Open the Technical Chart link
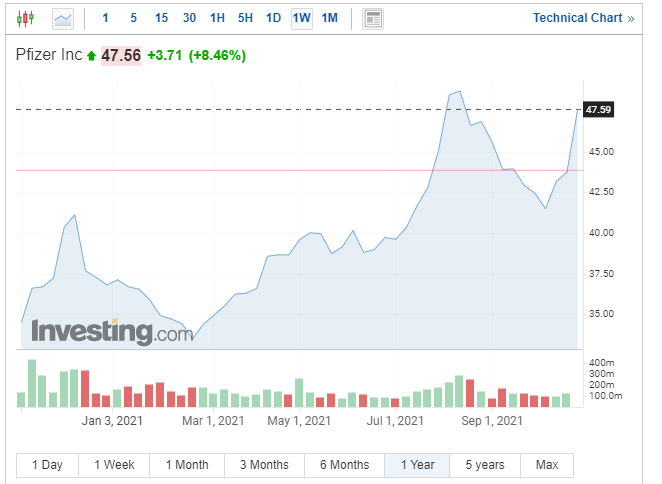Image resolution: width=662 pixels, height=484 pixels. click(x=583, y=18)
